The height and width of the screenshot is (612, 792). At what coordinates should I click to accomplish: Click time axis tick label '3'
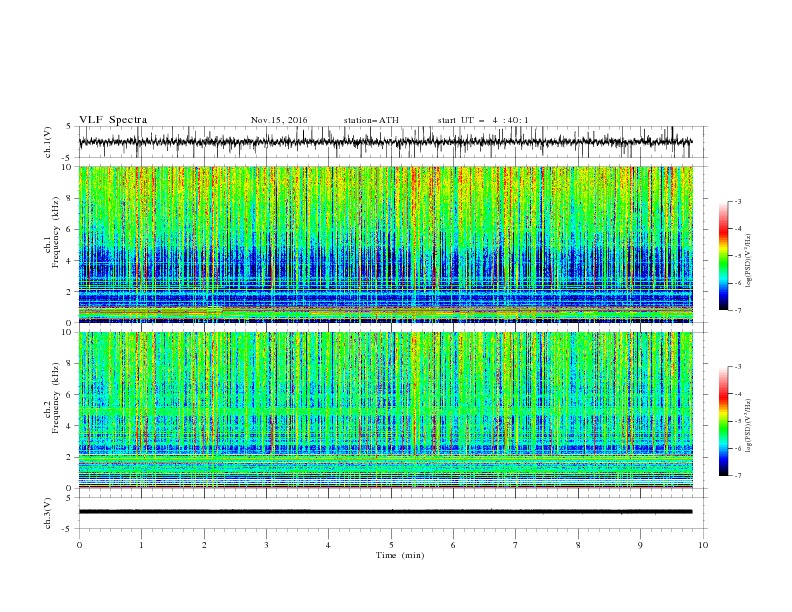pos(266,545)
